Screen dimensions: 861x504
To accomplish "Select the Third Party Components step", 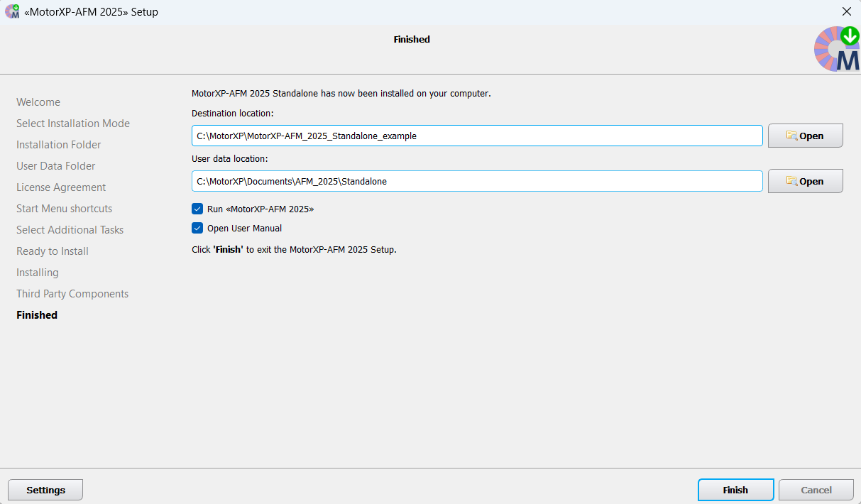I will click(72, 294).
